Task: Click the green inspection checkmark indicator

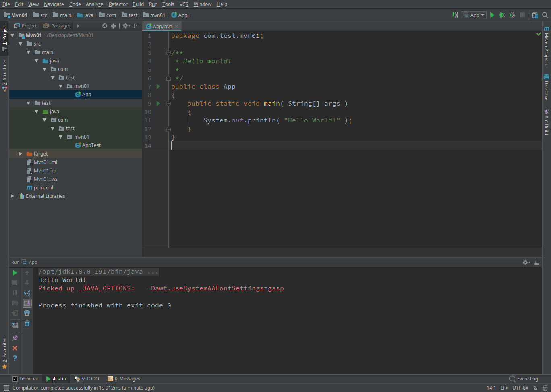Action: [x=539, y=35]
